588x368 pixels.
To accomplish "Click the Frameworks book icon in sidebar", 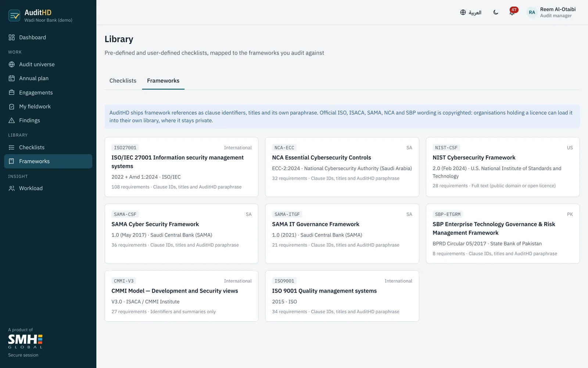I will [x=12, y=161].
